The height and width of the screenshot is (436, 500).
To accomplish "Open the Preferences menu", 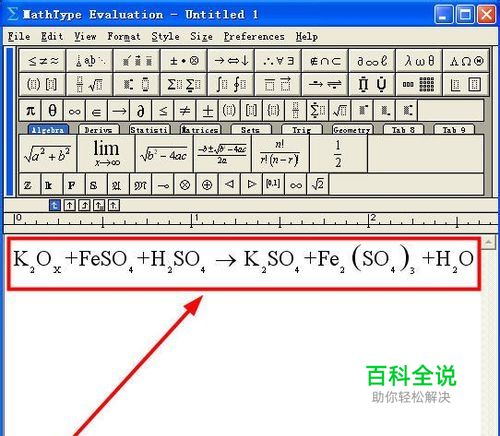I will [x=254, y=36].
